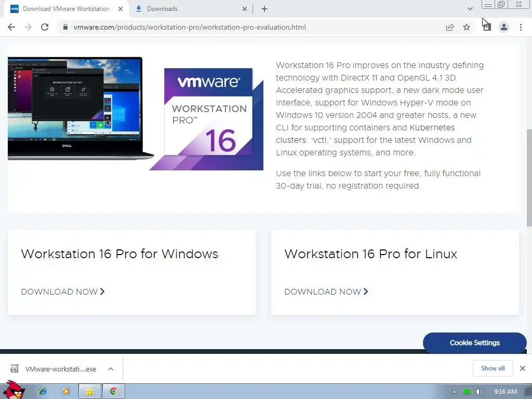Show all downloads
This screenshot has height=399, width=532.
click(493, 368)
